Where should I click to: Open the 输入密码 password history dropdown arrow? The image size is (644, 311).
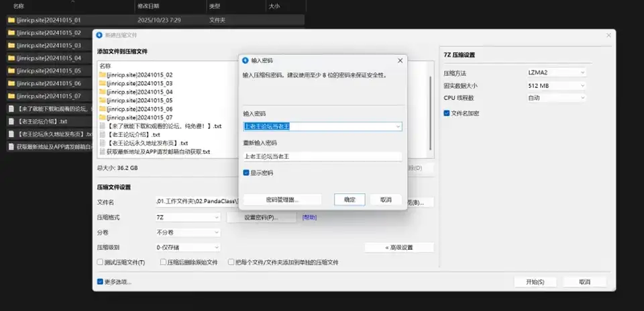(x=398, y=127)
